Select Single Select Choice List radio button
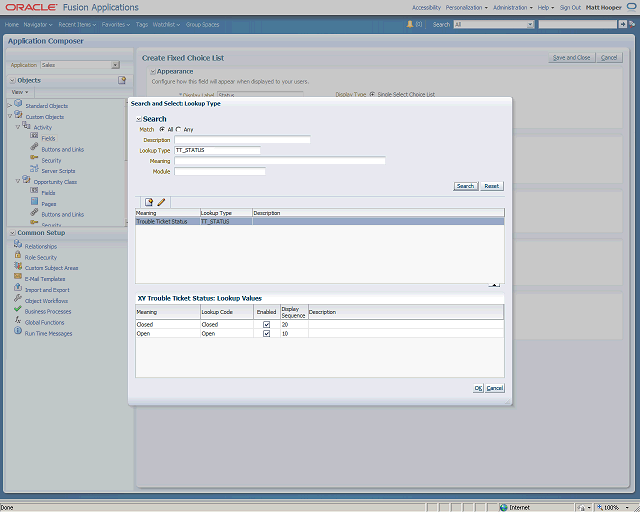The image size is (640, 512). tap(372, 94)
